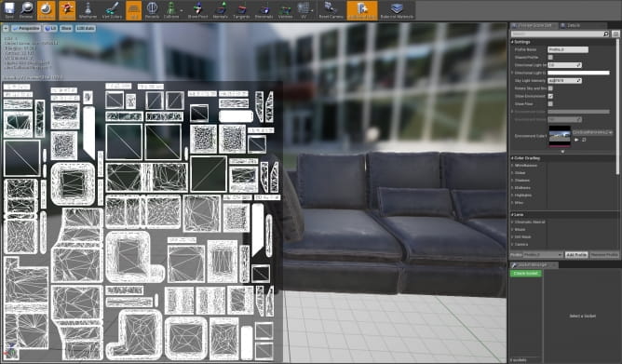Image resolution: width=622 pixels, height=364 pixels.
Task: Toggle the Tangents display icon
Action: tap(241, 10)
